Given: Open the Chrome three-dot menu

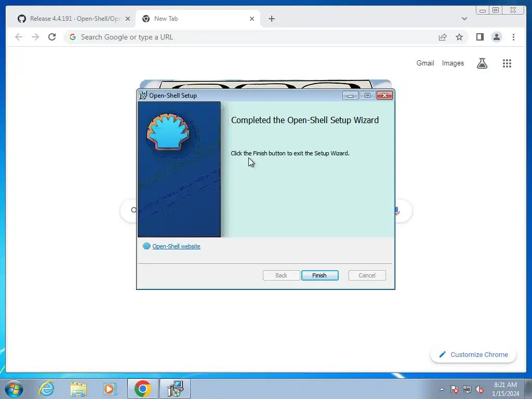Looking at the screenshot, I should click(x=513, y=37).
